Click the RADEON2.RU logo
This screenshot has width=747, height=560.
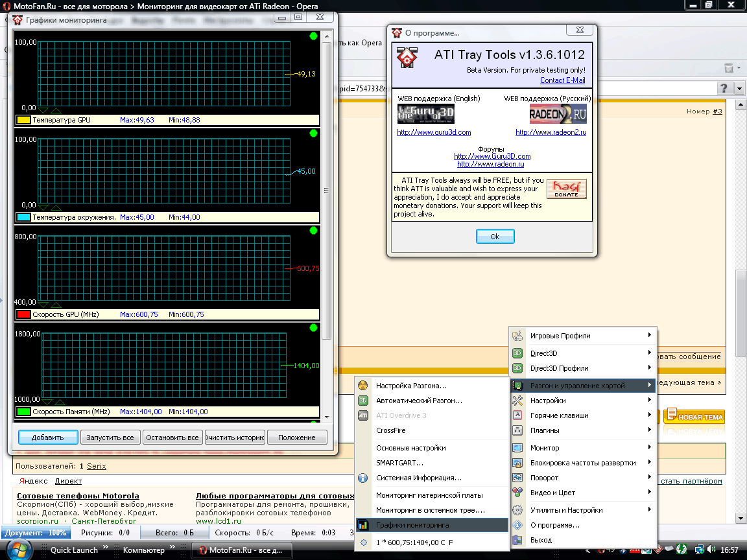(558, 114)
